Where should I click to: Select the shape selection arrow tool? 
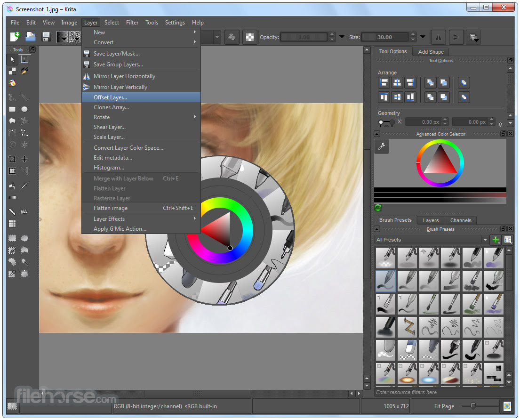(x=12, y=60)
